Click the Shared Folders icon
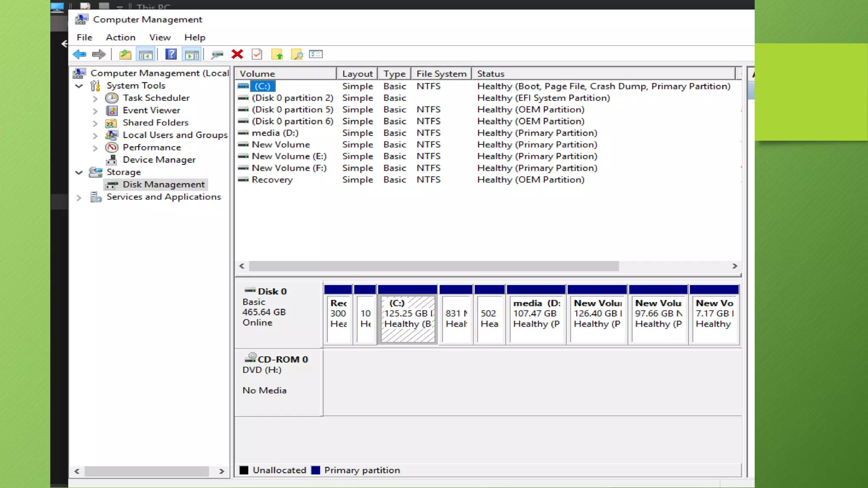The height and width of the screenshot is (488, 868). pyautogui.click(x=111, y=123)
